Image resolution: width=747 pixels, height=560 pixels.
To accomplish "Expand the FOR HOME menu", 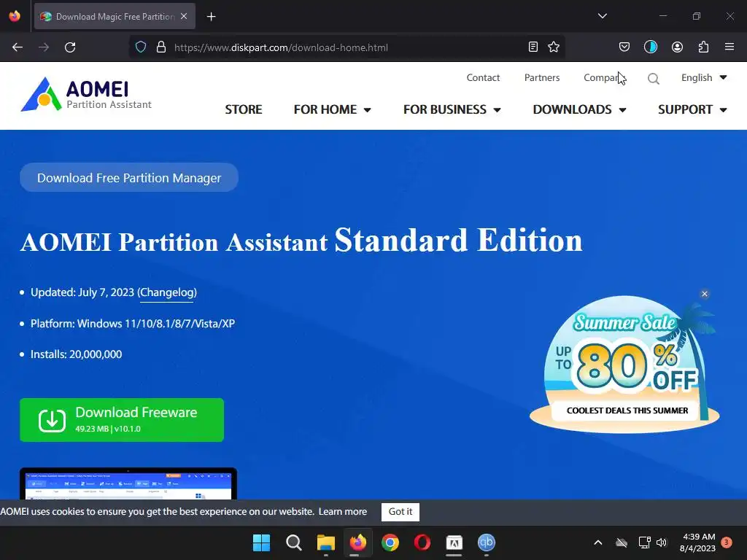I will coord(332,109).
